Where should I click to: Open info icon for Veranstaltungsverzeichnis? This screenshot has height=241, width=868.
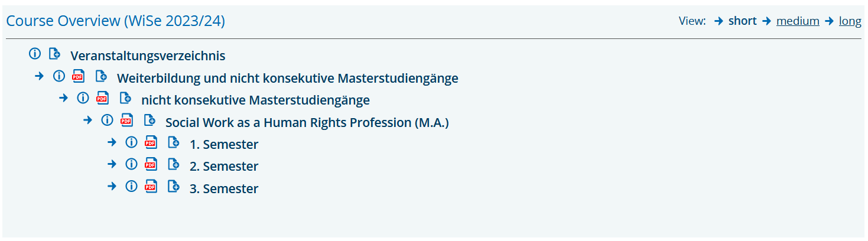coord(35,54)
